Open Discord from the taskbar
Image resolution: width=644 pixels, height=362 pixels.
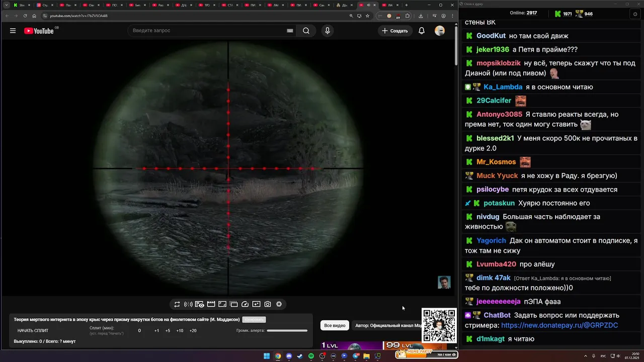(x=289, y=356)
